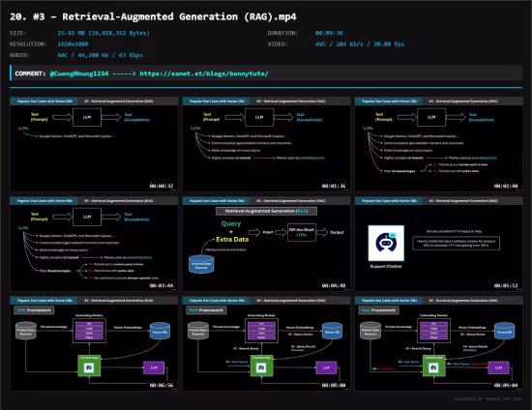This screenshot has width=532, height=410.
Task: Click the blue Vector DB cylinder in 00:09:04 frame
Action: coord(505,331)
